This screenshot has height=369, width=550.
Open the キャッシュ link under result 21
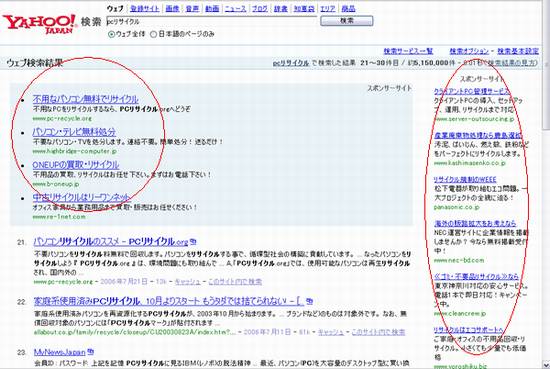(188, 282)
